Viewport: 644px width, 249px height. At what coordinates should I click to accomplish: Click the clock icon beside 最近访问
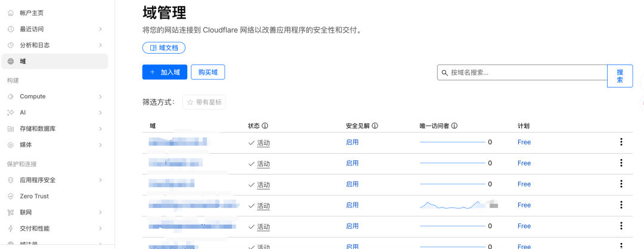click(11, 29)
